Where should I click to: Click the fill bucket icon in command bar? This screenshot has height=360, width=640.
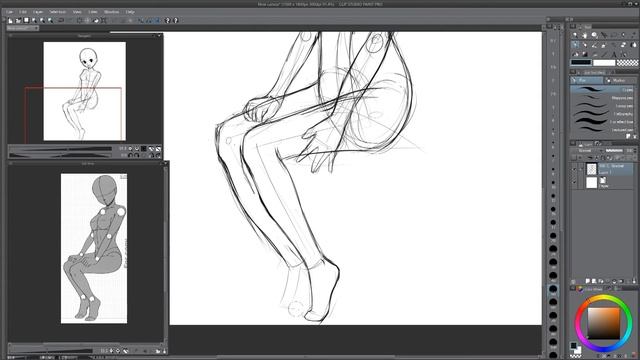coord(96,20)
